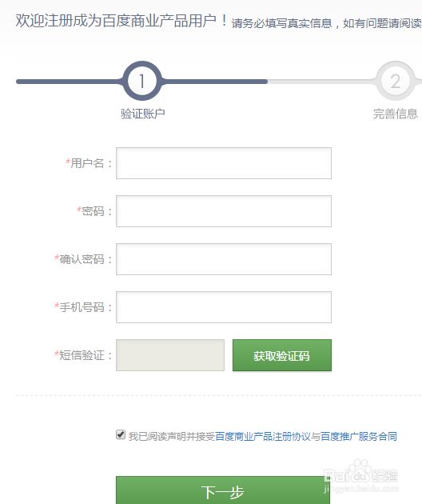Click the *用户名 field label
Screen dimensions: 422x504
coord(89,163)
